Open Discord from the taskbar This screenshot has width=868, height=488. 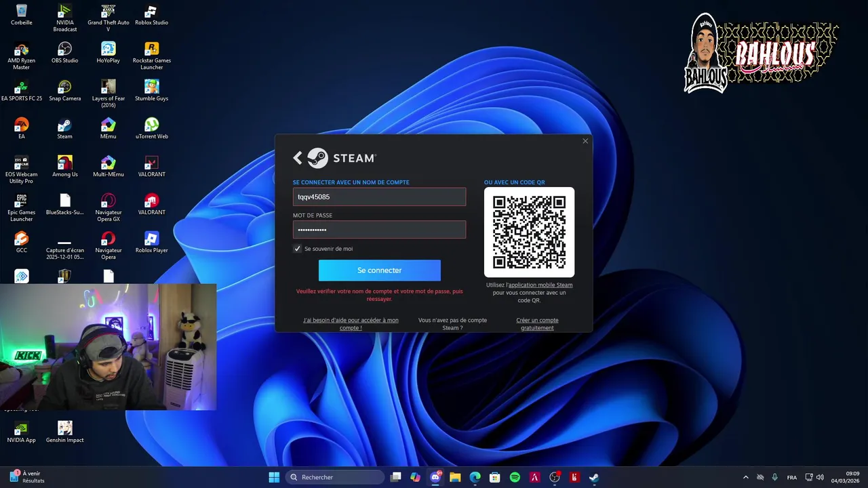pos(435,477)
